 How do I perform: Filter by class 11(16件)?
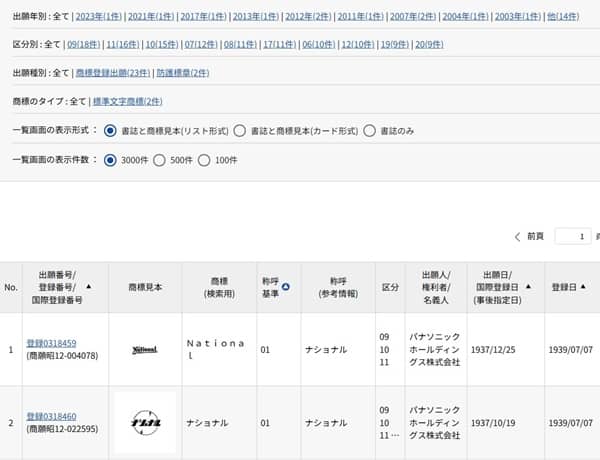pyautogui.click(x=123, y=44)
